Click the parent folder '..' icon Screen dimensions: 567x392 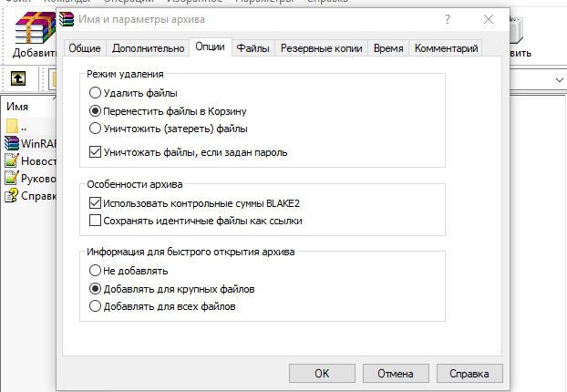pyautogui.click(x=12, y=126)
